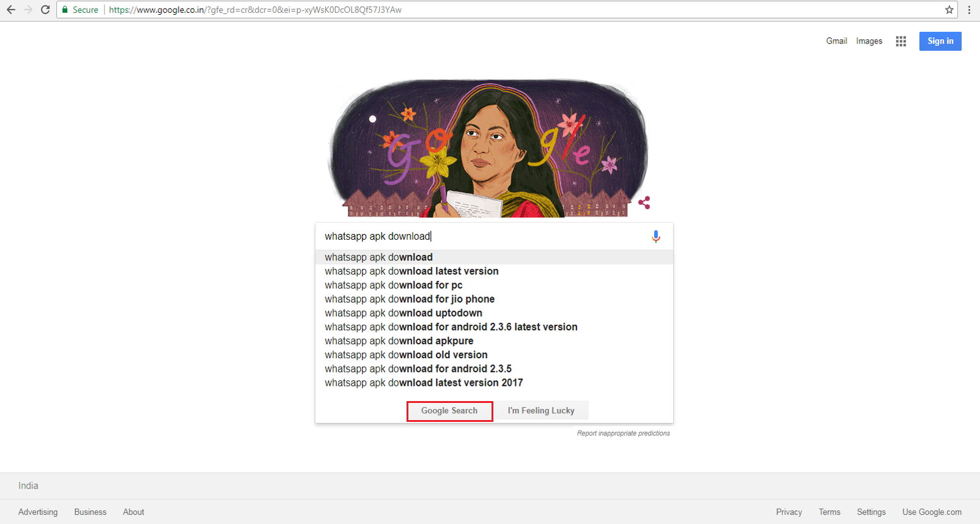Pick suggestion 'download for jio phone'
Viewport: 980px width, 524px height.
coord(494,300)
